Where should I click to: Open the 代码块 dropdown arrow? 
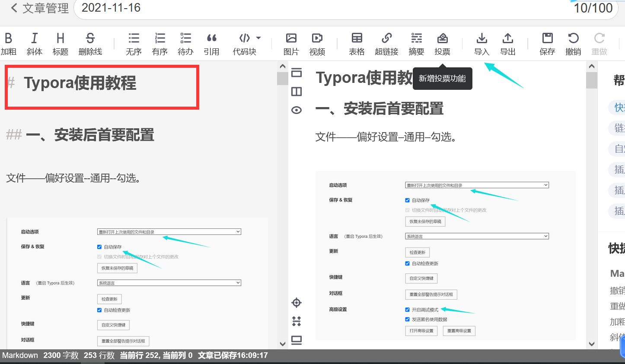[258, 38]
